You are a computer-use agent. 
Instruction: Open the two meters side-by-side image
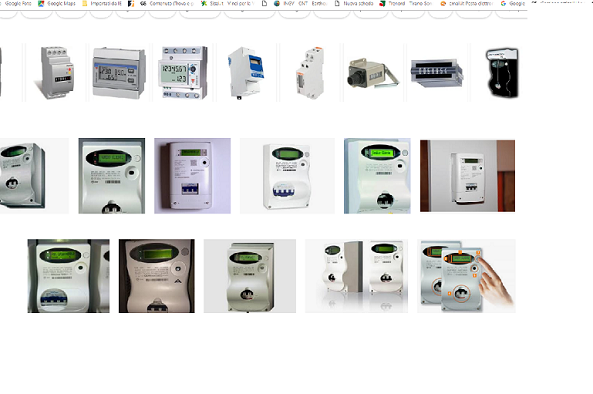point(357,276)
